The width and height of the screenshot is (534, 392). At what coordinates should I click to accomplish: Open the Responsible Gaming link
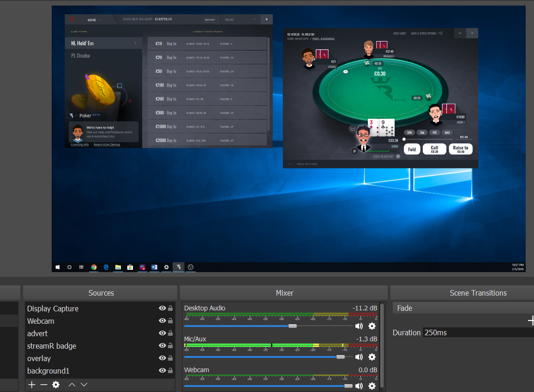point(107,145)
